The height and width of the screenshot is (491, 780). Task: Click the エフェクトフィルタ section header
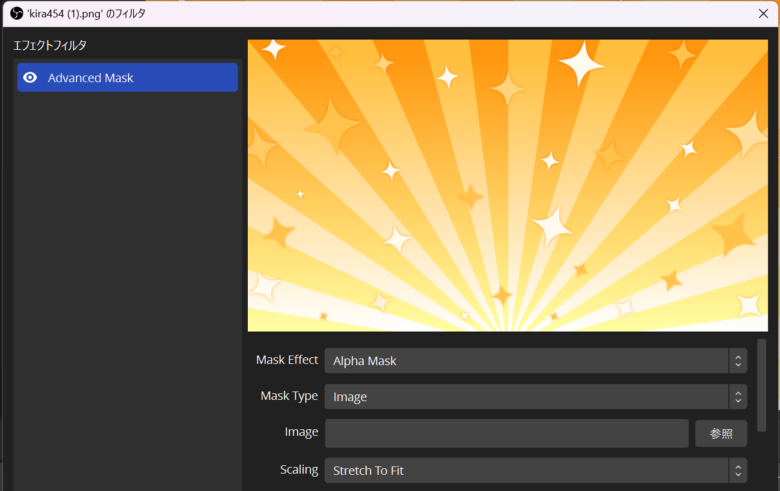pos(50,46)
